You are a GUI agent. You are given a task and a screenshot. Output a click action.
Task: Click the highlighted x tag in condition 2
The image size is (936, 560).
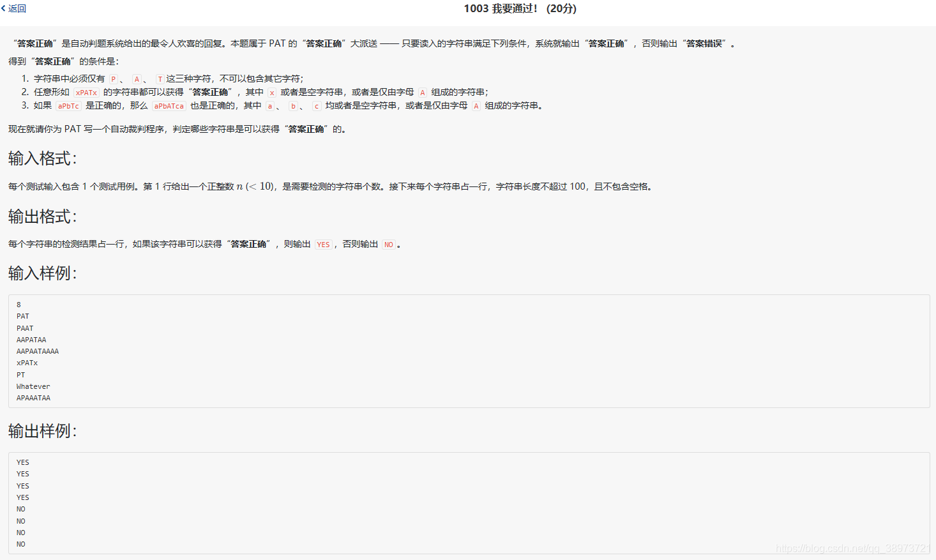[x=272, y=92]
